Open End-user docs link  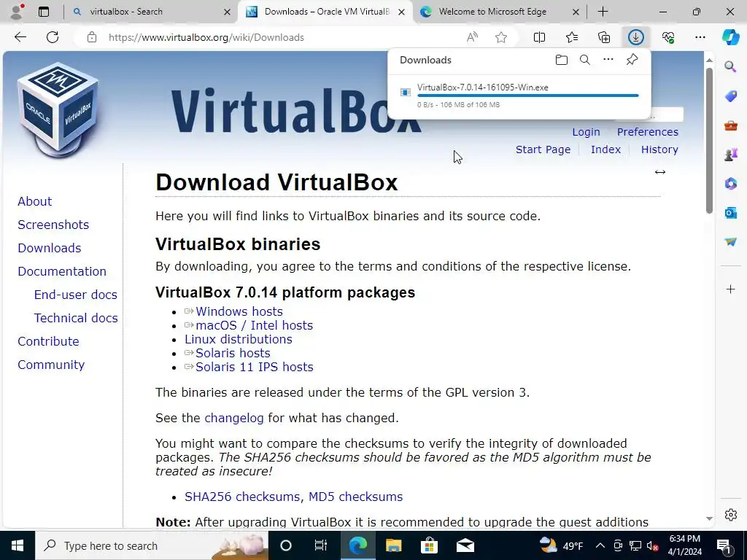[75, 295]
